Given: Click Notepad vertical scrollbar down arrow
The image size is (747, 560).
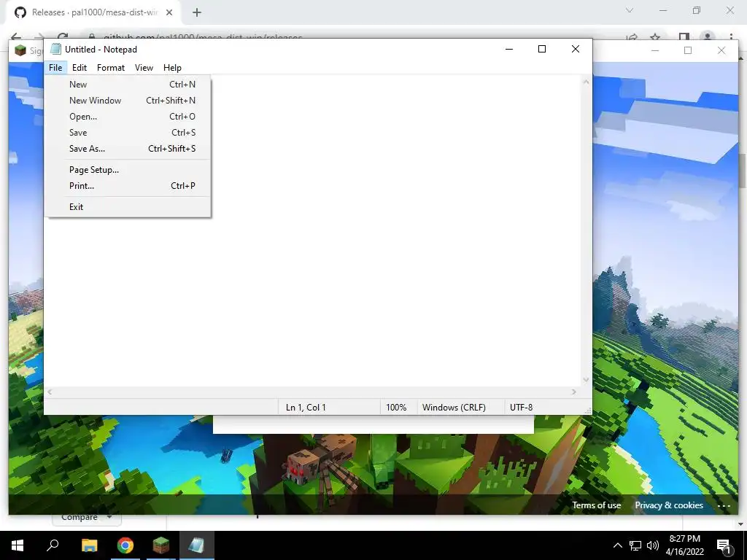Looking at the screenshot, I should (586, 379).
